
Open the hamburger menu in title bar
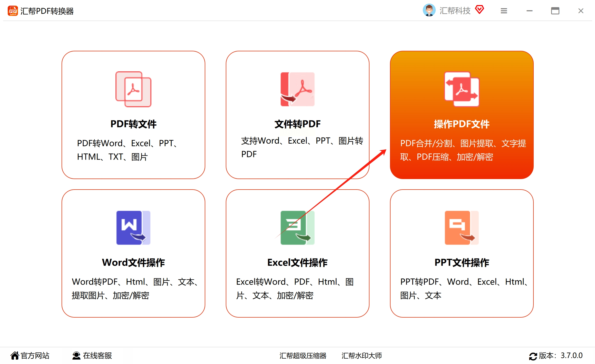[504, 11]
